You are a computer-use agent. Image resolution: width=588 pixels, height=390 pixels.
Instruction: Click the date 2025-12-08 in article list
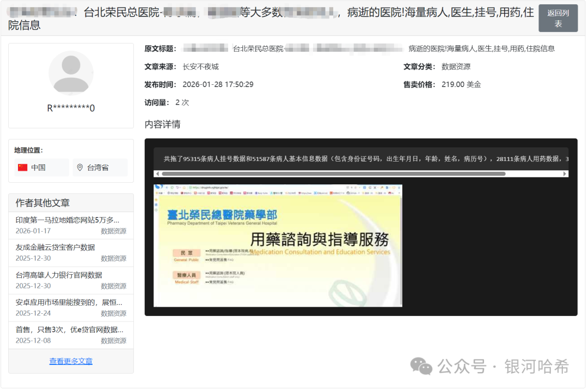[33, 341]
